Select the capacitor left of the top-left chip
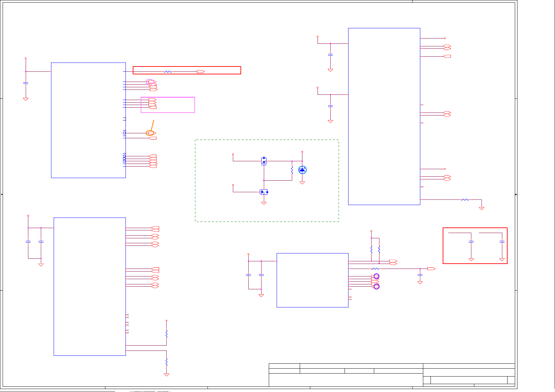Image resolution: width=555 pixels, height=392 pixels. pyautogui.click(x=26, y=83)
